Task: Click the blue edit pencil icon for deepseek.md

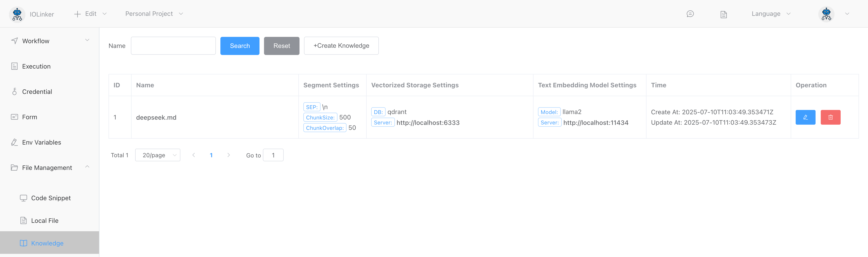Action: tap(805, 117)
